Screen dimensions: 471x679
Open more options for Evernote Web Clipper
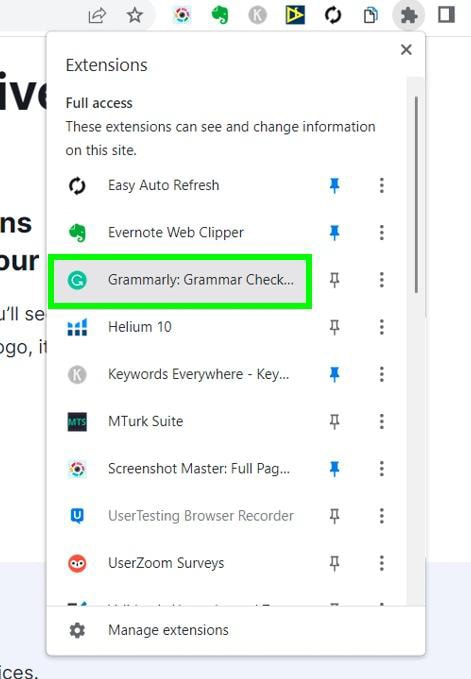coord(381,233)
